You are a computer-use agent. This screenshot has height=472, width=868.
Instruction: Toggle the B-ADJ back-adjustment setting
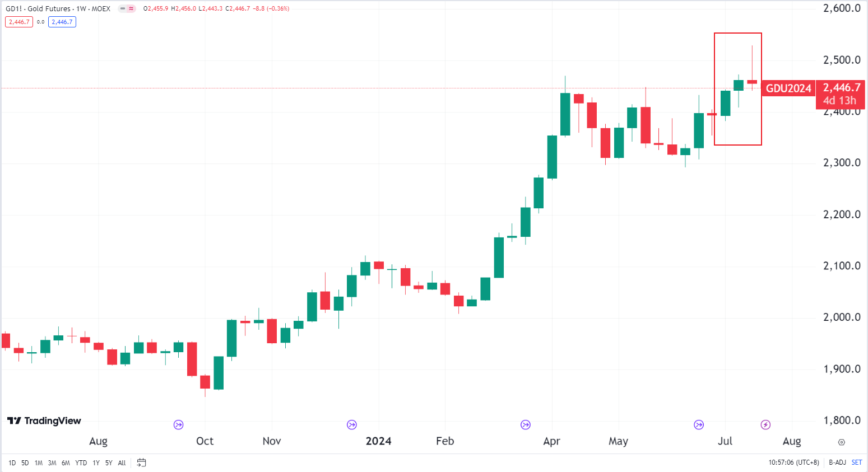tap(837, 462)
